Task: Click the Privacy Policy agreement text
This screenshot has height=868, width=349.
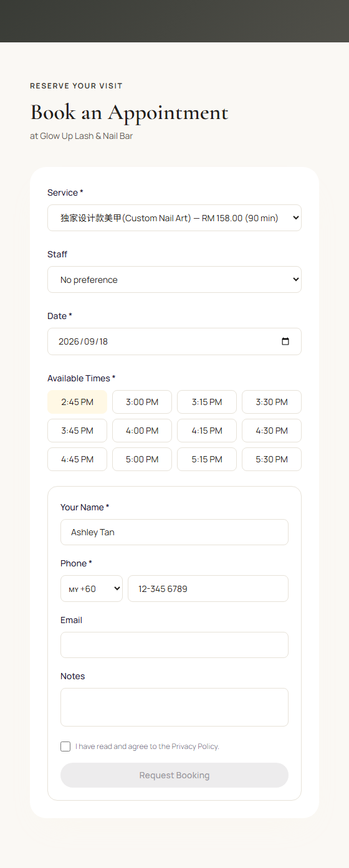Action: (x=147, y=746)
